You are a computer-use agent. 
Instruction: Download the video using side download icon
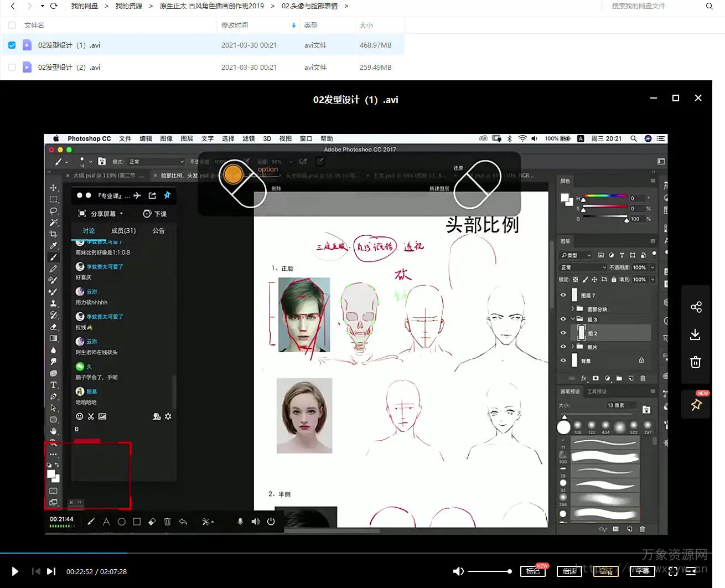[696, 334]
